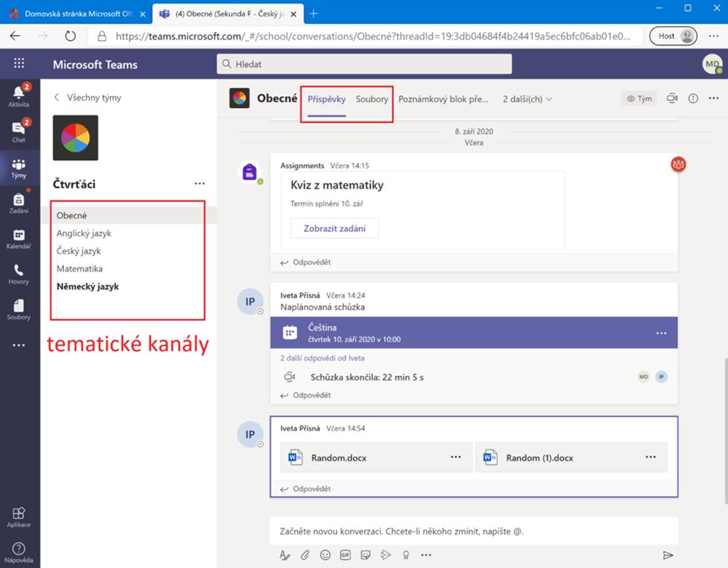Click the Hledat search box
This screenshot has width=728, height=568.
point(364,64)
